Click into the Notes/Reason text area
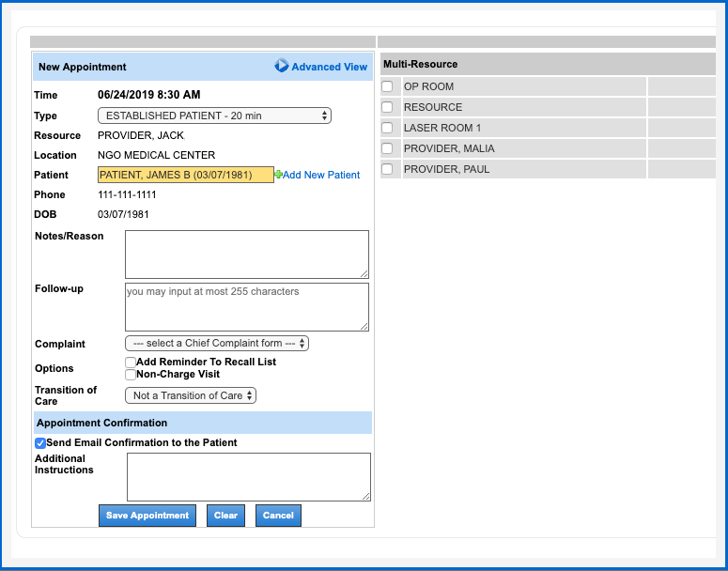Viewport: 728px width, 571px height. pyautogui.click(x=246, y=254)
